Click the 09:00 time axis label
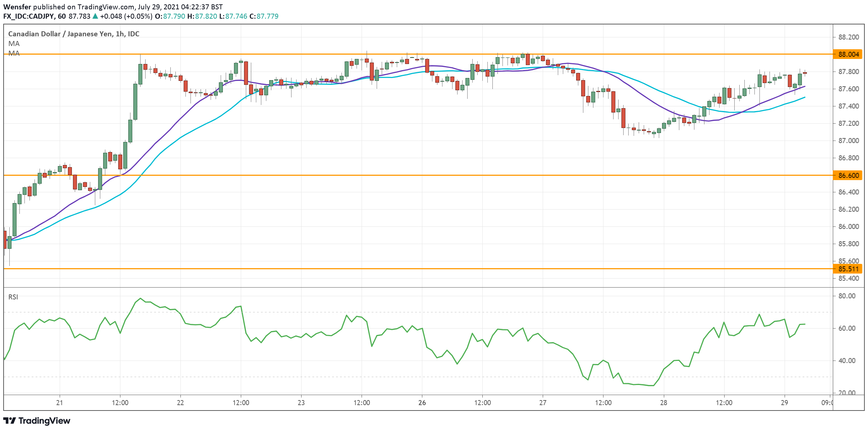This screenshot has width=868, height=431. click(827, 403)
